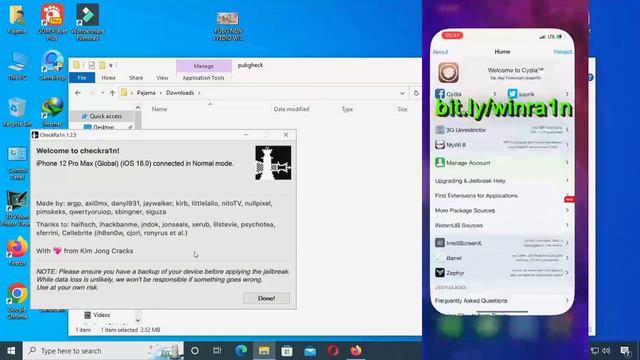This screenshot has width=640, height=360.
Task: Open Recycle Bin on desktop
Action: point(17,112)
